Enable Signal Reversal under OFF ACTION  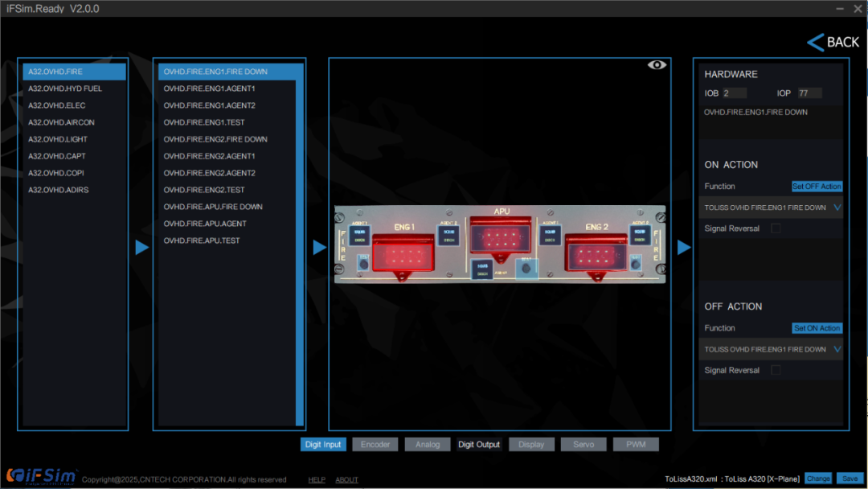point(776,370)
